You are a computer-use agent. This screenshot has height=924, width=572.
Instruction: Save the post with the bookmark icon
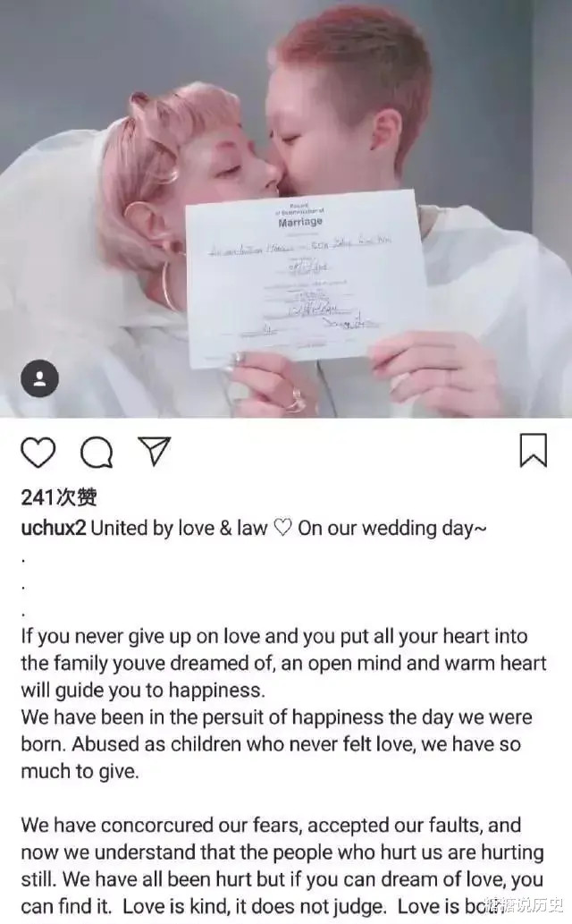[x=533, y=451]
